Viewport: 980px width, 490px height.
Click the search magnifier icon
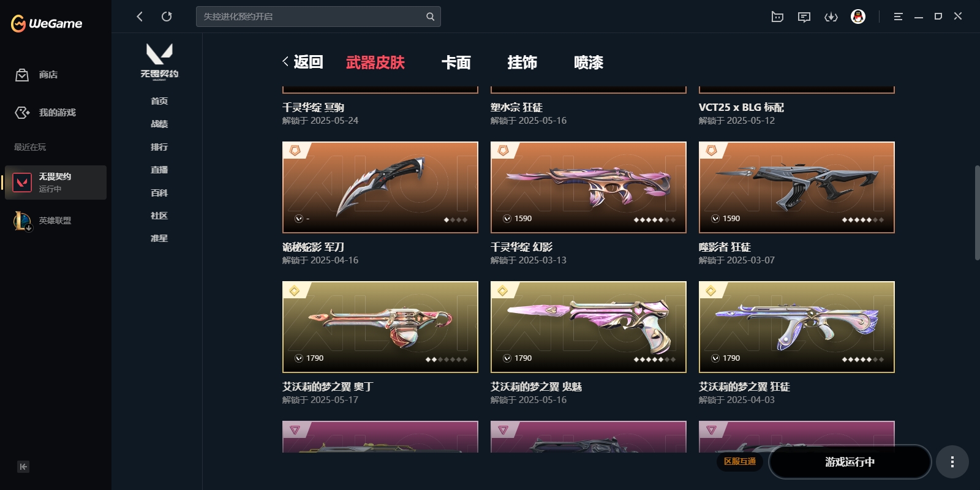(x=430, y=17)
